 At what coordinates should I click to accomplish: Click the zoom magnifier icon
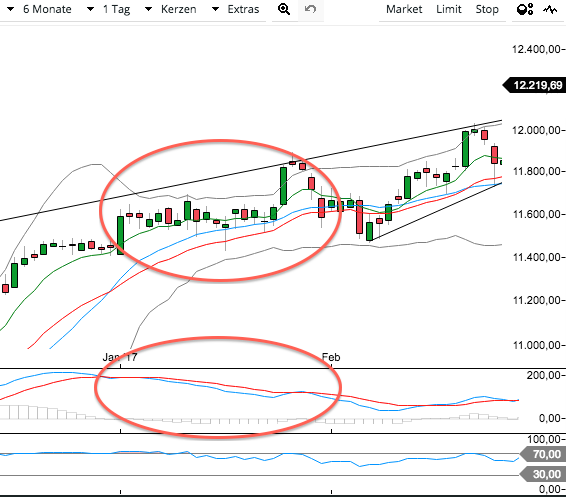284,9
